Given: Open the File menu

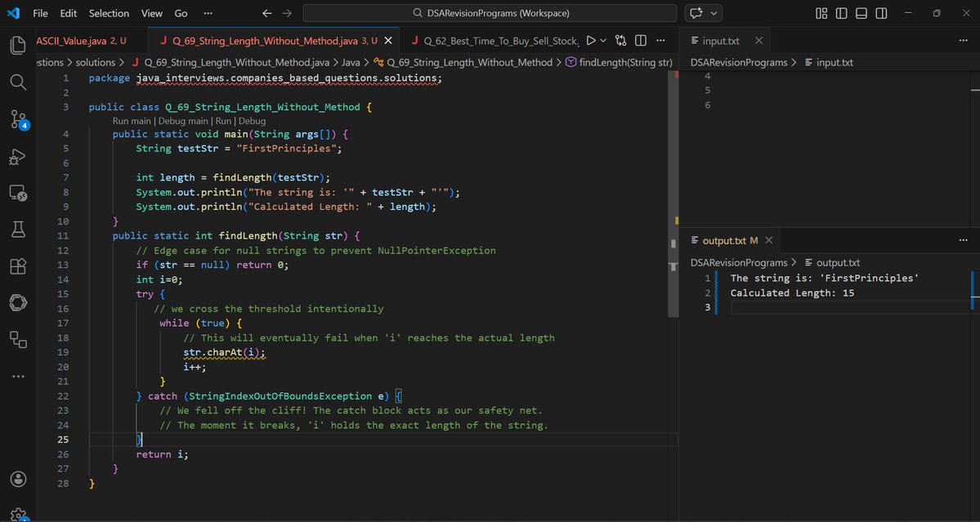Looking at the screenshot, I should (x=40, y=13).
